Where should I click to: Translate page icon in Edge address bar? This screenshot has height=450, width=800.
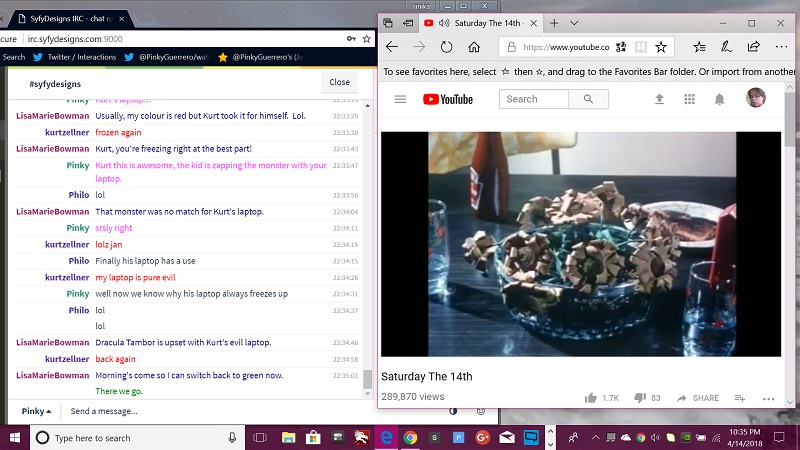point(621,47)
